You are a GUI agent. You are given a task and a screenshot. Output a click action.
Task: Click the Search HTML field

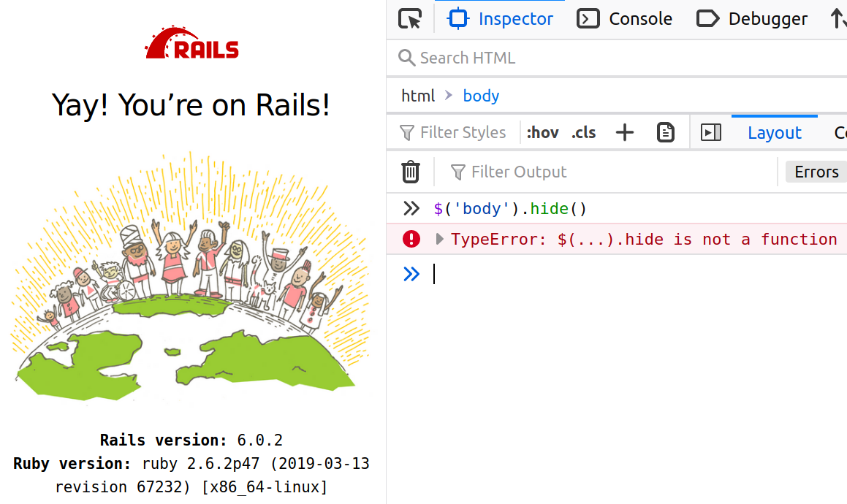[621, 58]
